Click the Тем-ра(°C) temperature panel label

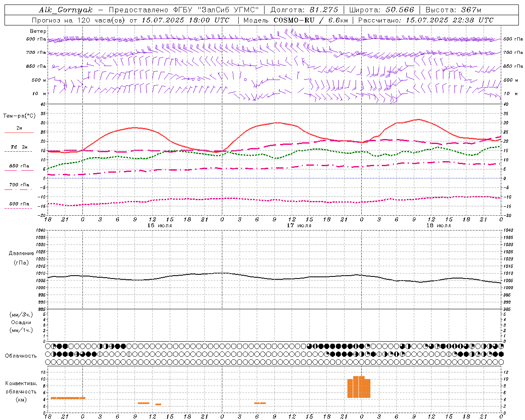(x=19, y=116)
